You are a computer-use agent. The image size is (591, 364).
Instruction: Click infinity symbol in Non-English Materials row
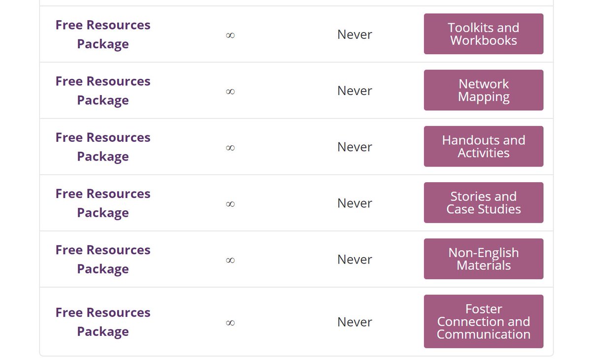click(x=230, y=260)
